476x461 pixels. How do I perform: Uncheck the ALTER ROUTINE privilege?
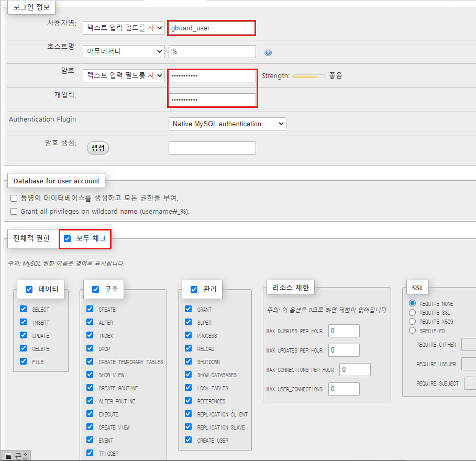pyautogui.click(x=90, y=401)
